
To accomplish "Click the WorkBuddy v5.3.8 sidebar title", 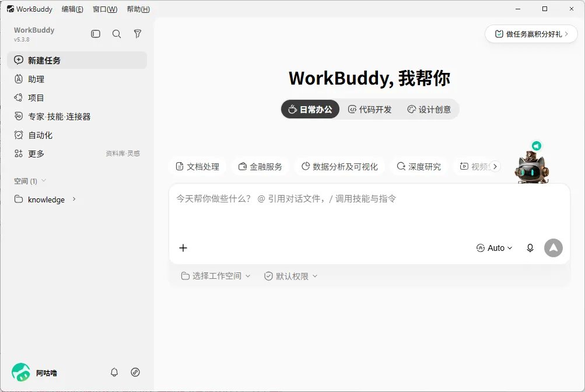I will pyautogui.click(x=34, y=34).
